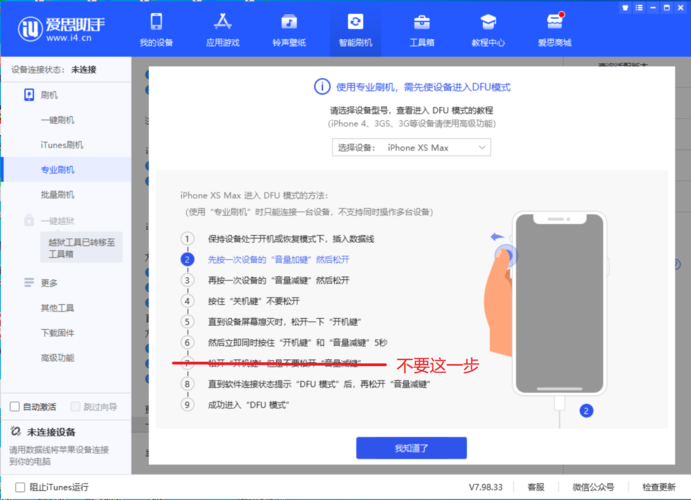This screenshot has height=500, width=691.
Task: Click step 4 text 按住关机键不要松开
Action: 254,301
